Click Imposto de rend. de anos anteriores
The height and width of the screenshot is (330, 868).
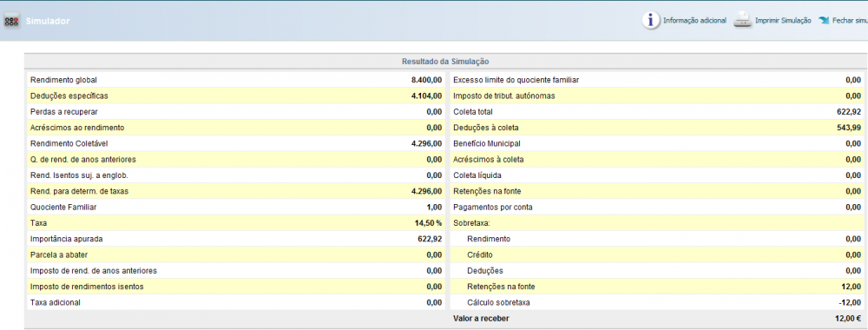coord(94,271)
